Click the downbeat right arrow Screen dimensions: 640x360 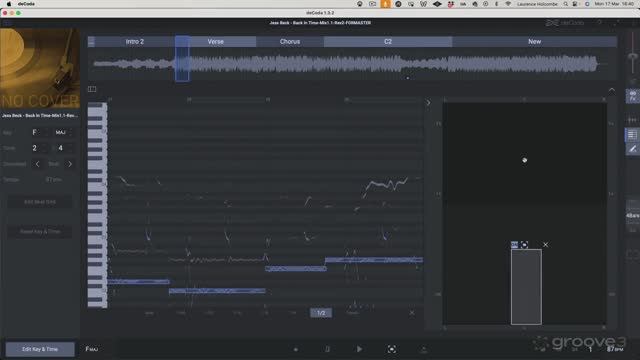click(x=70, y=164)
